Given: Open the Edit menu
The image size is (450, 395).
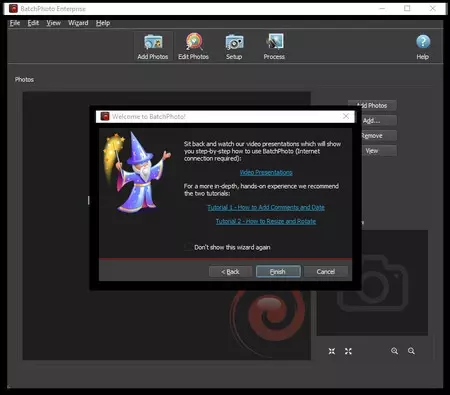Looking at the screenshot, I should [x=33, y=23].
